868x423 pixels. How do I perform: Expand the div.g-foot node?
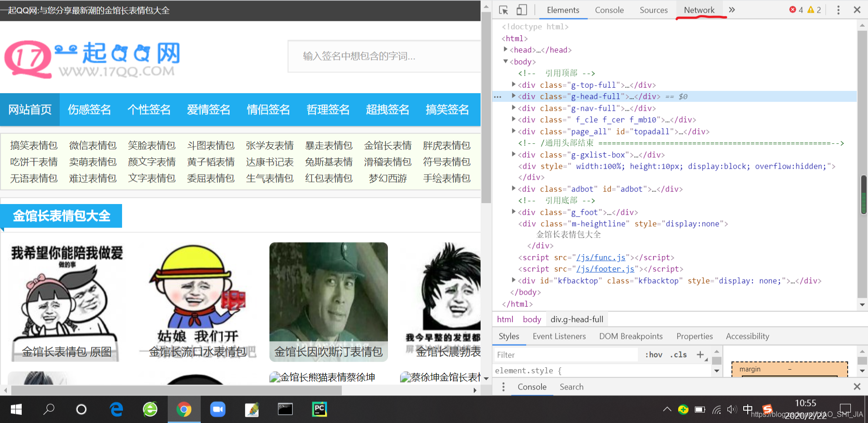click(514, 212)
